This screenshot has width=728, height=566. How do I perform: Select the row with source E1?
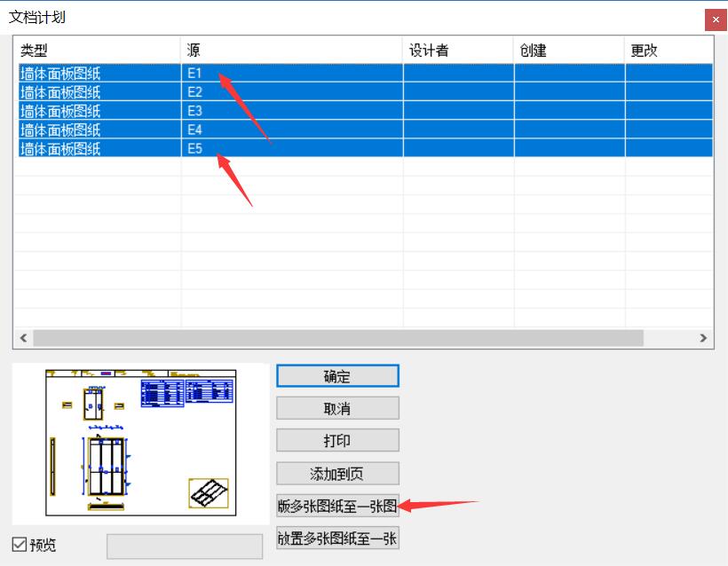366,73
